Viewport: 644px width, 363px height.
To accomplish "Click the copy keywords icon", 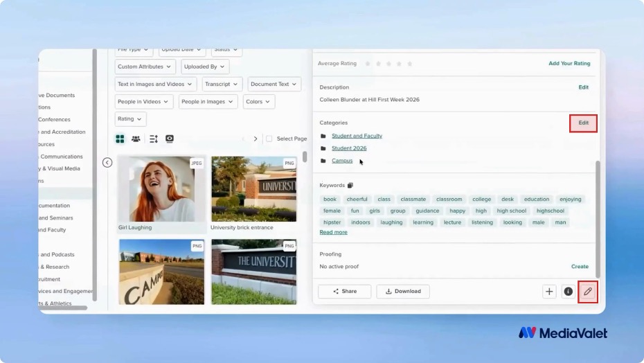I will (350, 186).
